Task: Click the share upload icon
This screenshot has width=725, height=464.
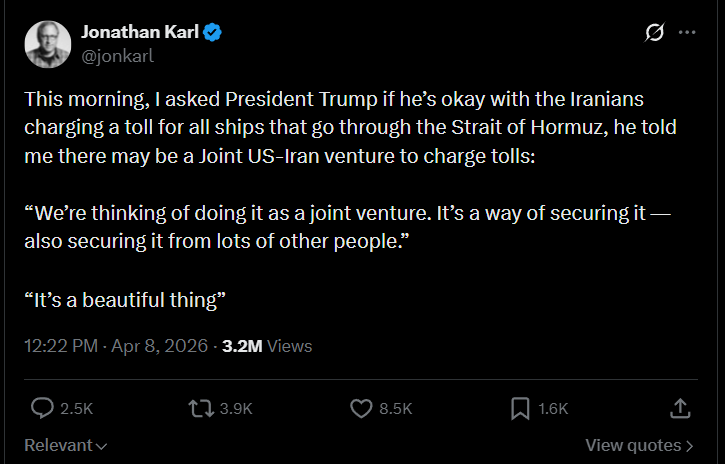Action: (679, 408)
